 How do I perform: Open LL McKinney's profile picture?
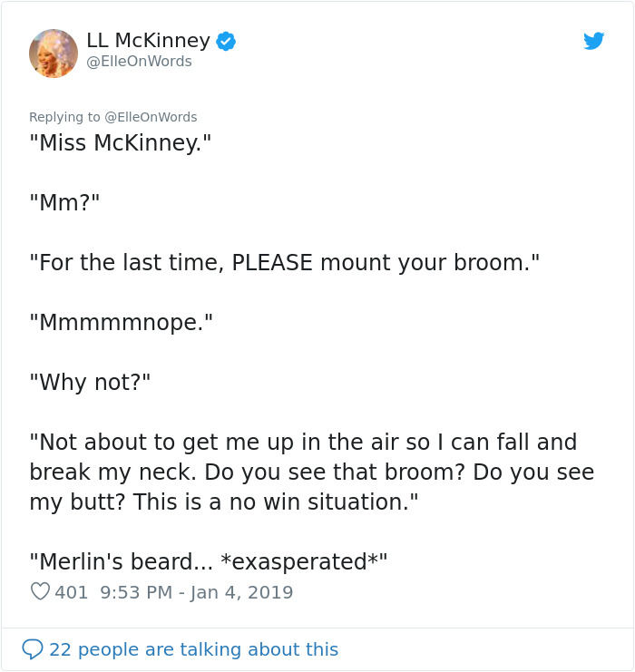54,53
